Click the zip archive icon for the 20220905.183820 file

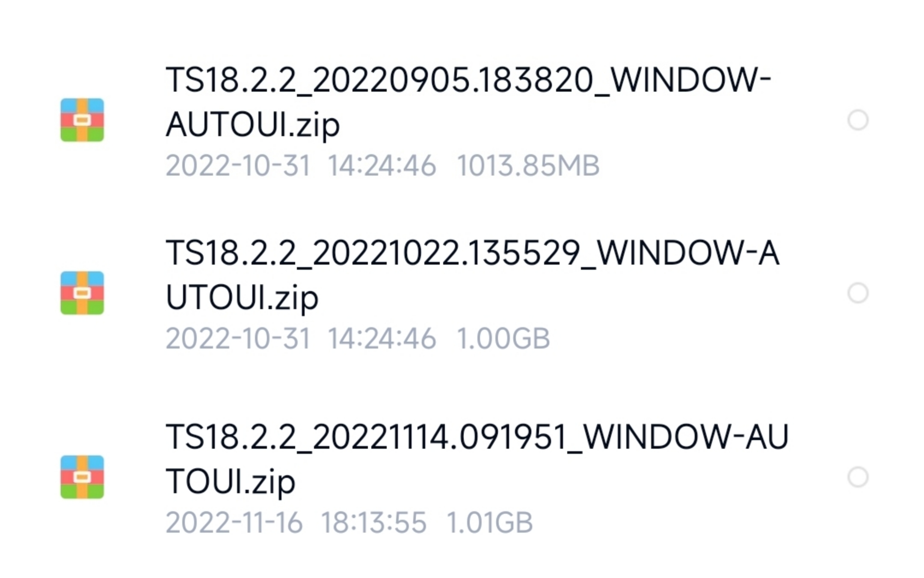pos(82,120)
